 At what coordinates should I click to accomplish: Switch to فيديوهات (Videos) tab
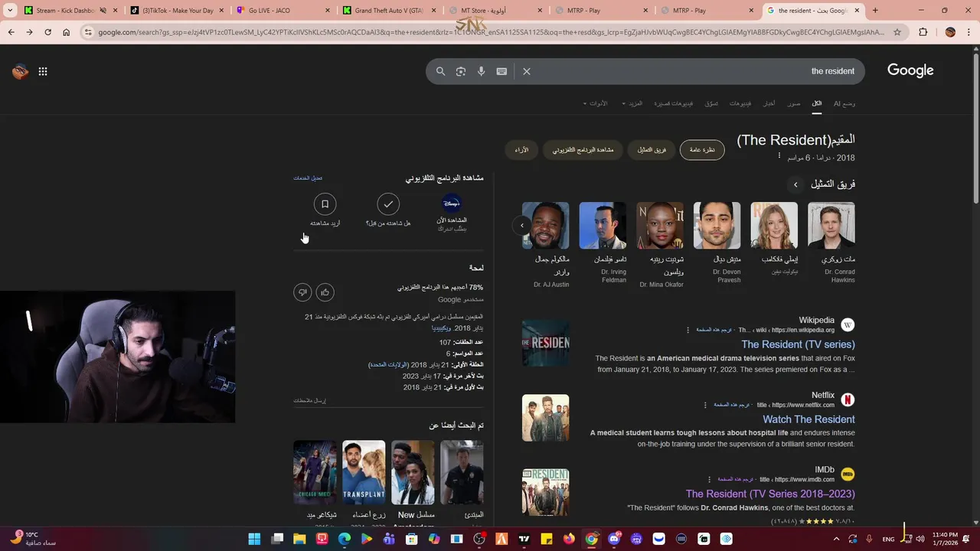[740, 103]
